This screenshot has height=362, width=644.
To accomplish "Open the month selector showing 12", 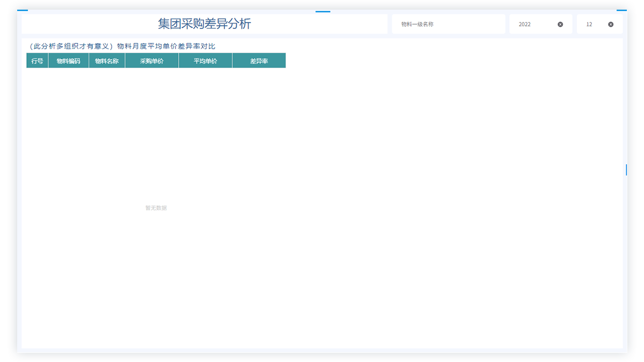I will 599,24.
